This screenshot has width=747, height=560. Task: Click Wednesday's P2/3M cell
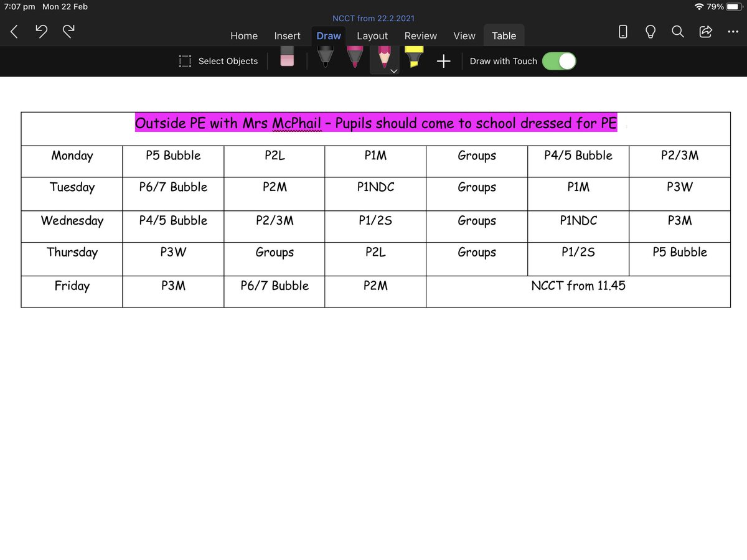pyautogui.click(x=275, y=226)
